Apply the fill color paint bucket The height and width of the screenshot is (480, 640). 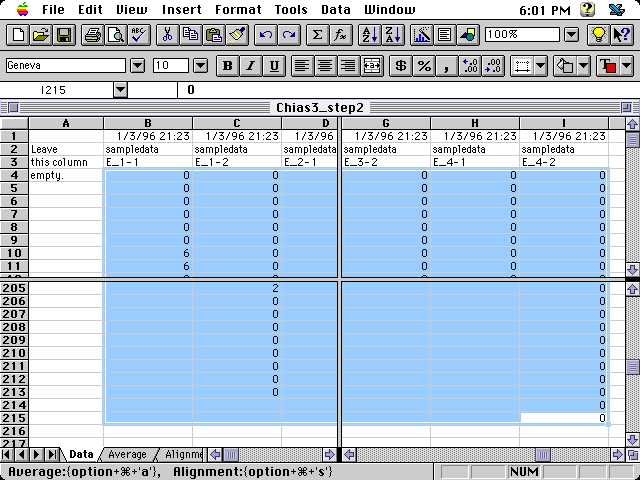pos(565,66)
